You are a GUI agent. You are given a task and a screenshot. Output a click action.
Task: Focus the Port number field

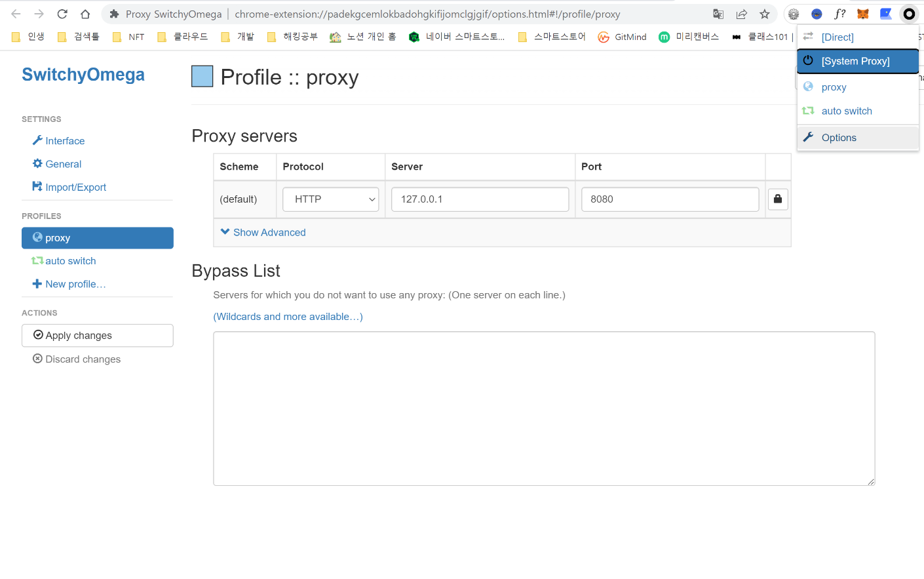tap(670, 199)
